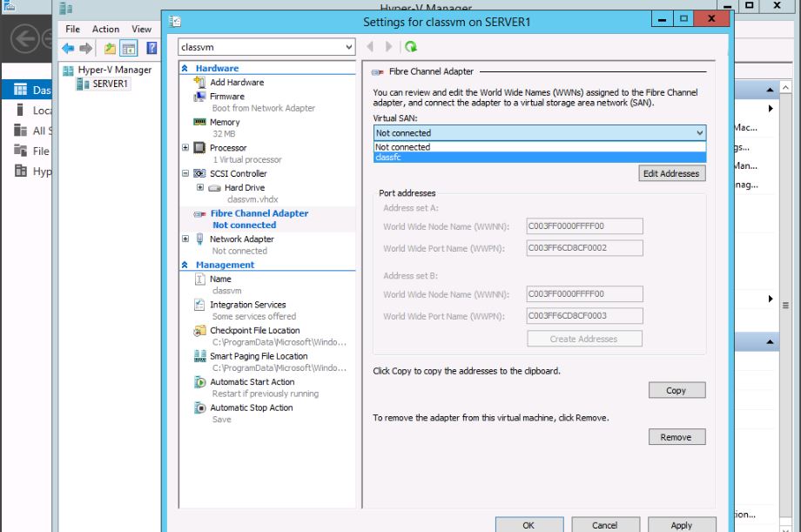This screenshot has height=532, width=801.
Task: Click the green refresh icon in the dialog toolbar
Action: 411,47
